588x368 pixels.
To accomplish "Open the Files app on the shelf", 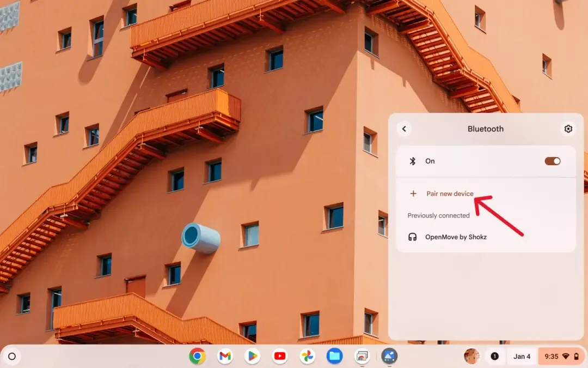I will [x=334, y=356].
